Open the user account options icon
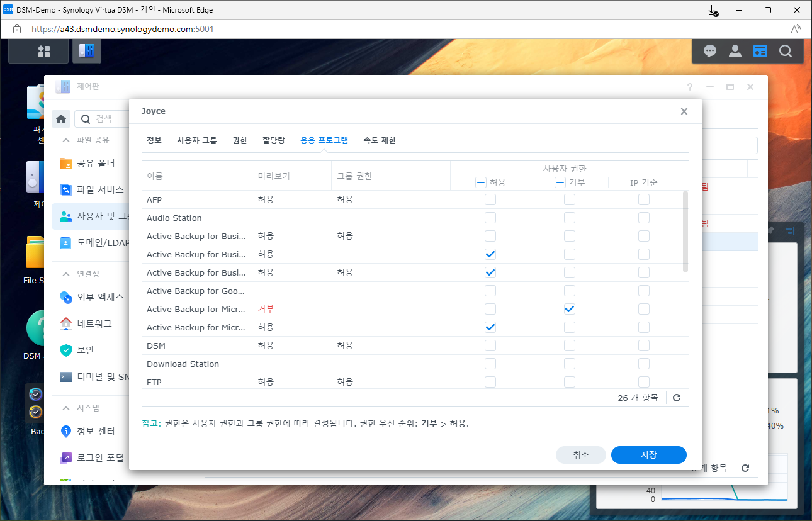 [735, 52]
